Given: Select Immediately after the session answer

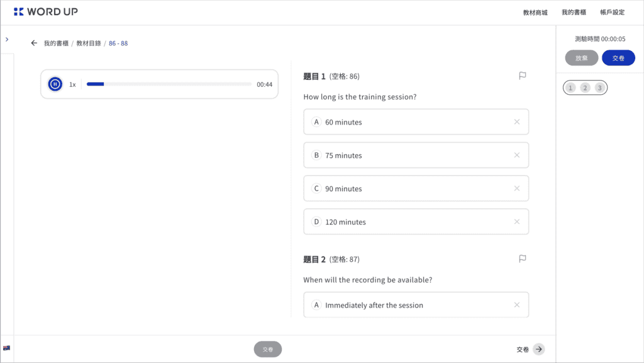Looking at the screenshot, I should 416,304.
